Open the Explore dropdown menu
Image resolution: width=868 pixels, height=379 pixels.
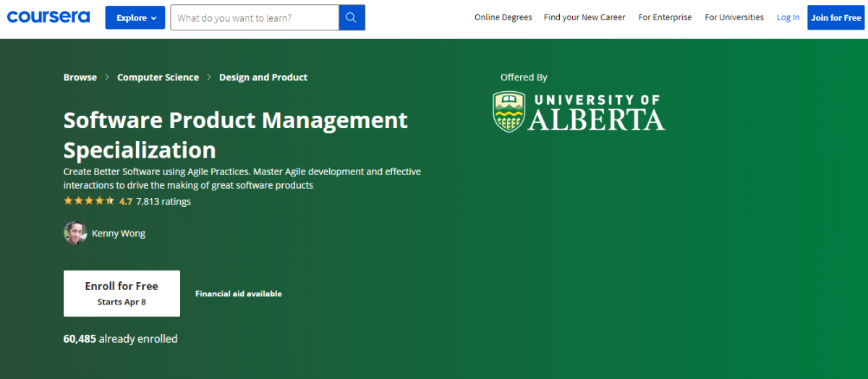pyautogui.click(x=135, y=17)
